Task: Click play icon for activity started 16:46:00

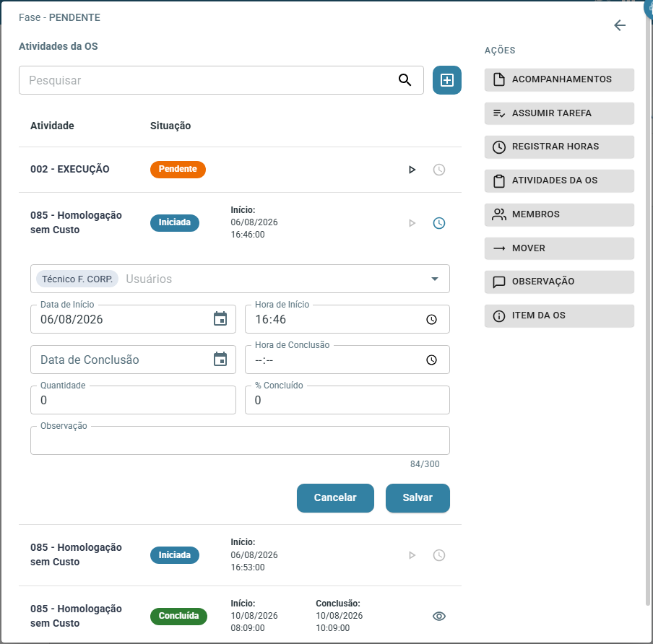Action: (x=412, y=223)
